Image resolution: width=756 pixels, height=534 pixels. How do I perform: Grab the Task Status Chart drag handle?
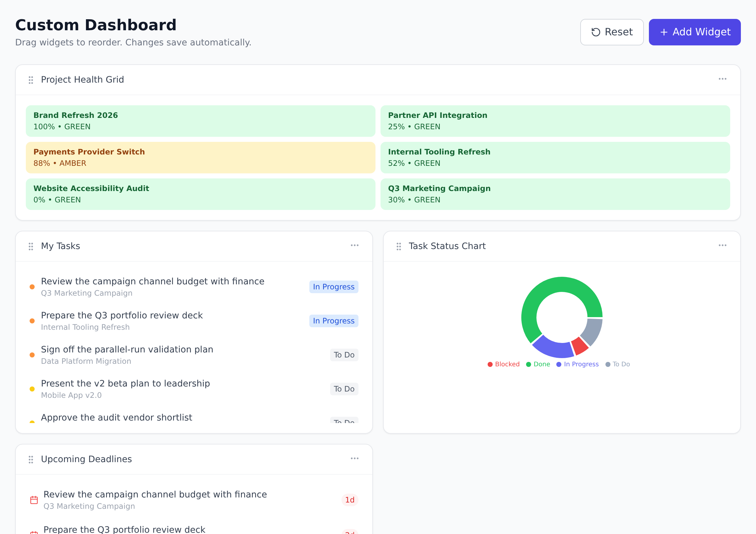click(398, 247)
